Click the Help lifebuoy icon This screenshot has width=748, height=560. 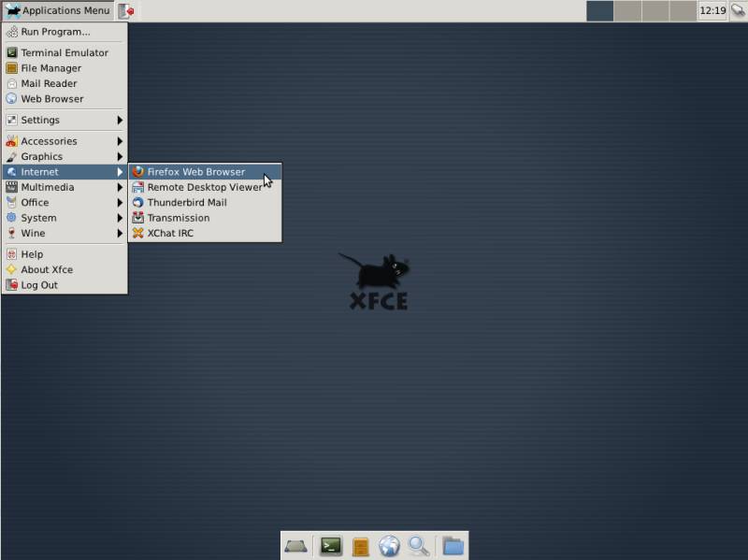coord(12,254)
